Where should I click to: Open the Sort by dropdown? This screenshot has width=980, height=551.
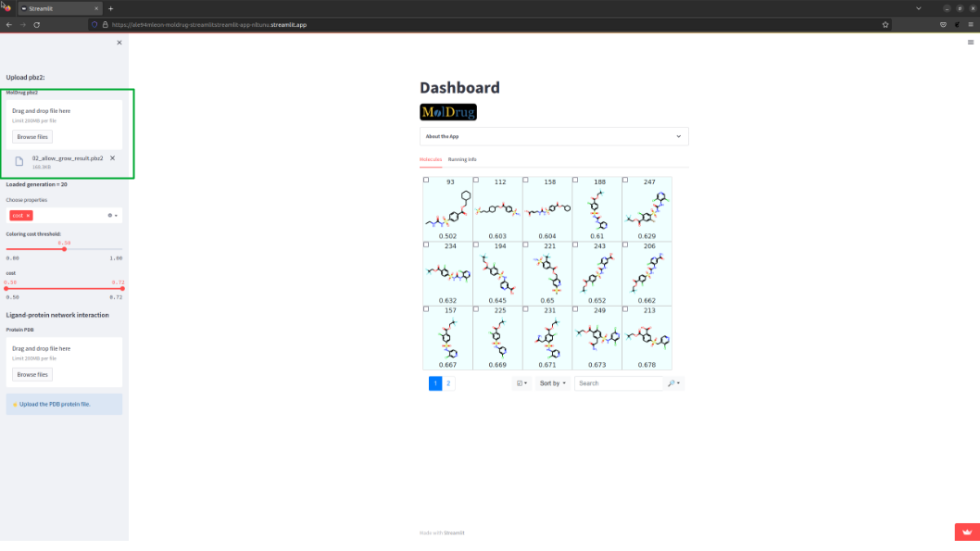552,383
